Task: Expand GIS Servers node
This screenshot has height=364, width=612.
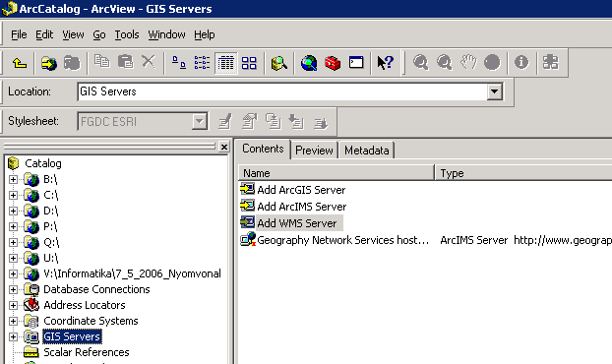Action: 13,336
